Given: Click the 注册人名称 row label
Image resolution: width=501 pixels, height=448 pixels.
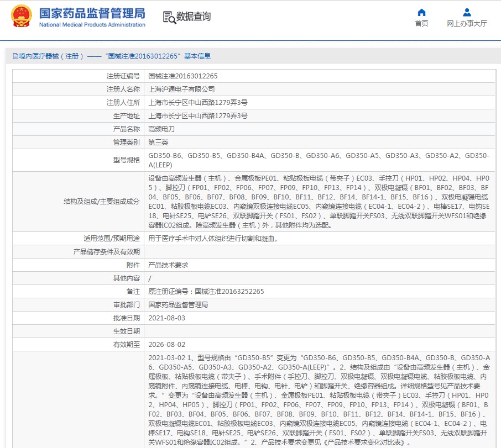Looking at the screenshot, I should coord(123,89).
